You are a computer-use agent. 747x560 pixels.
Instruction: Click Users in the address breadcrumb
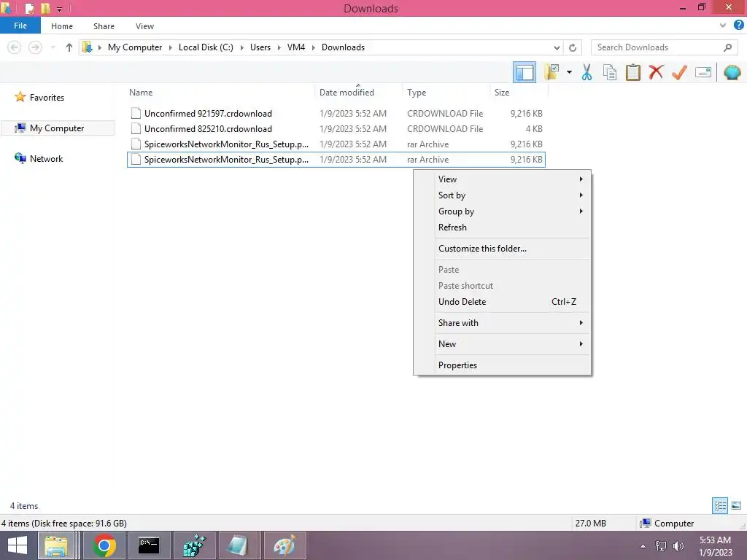260,47
